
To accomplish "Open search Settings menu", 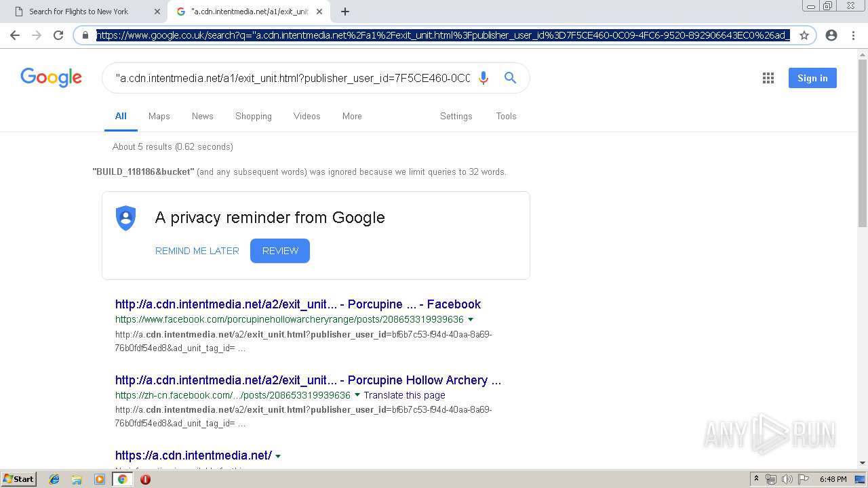I will pos(456,116).
